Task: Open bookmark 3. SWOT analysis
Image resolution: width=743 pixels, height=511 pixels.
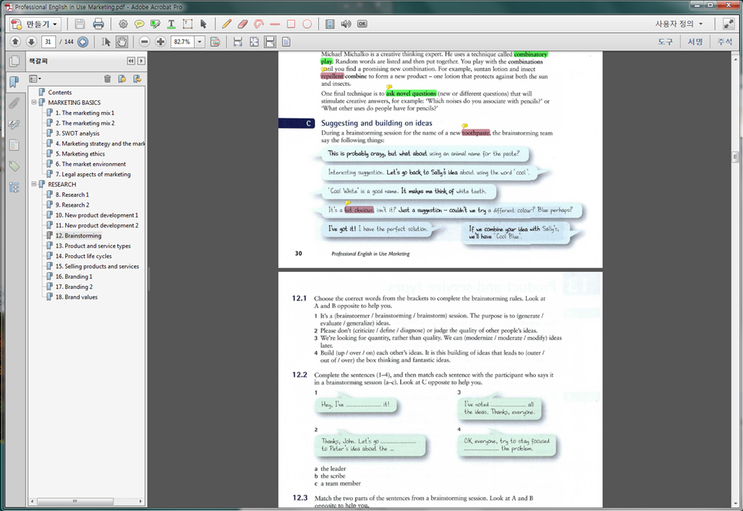Action: pyautogui.click(x=77, y=133)
